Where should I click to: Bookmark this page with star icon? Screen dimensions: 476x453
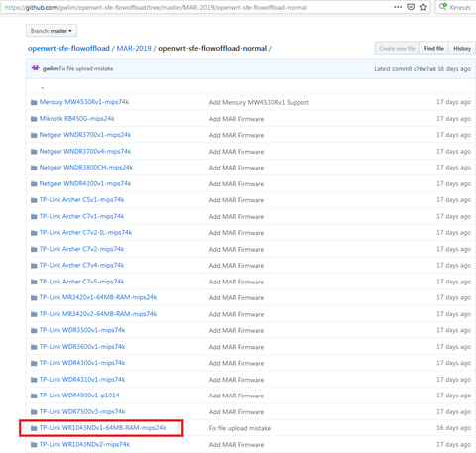[423, 7]
